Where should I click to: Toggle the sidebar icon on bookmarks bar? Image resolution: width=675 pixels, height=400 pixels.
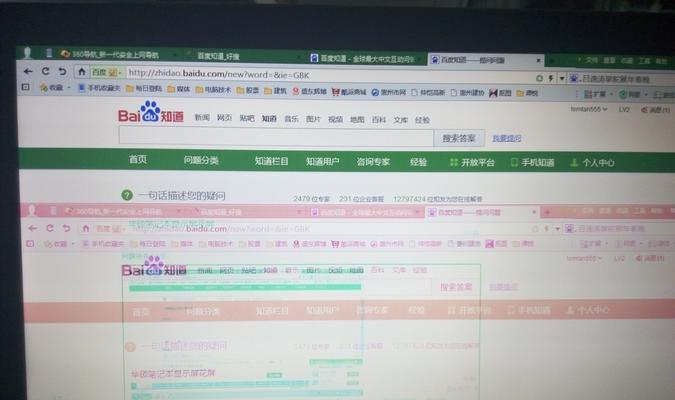(x=26, y=87)
